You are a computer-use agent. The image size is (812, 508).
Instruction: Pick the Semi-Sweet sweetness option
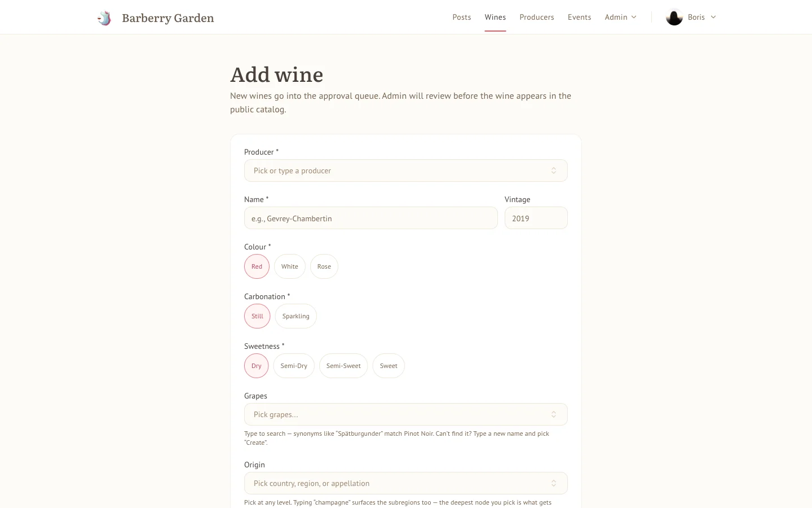(x=343, y=365)
